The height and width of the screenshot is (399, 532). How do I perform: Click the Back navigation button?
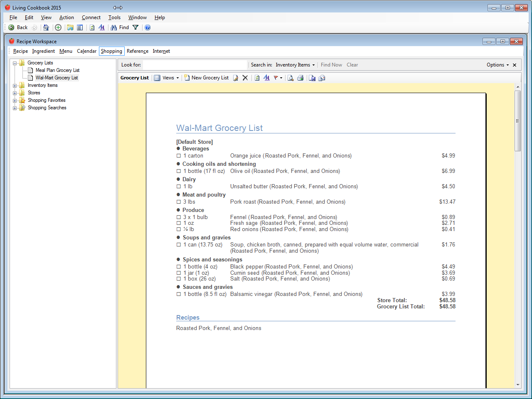point(18,27)
